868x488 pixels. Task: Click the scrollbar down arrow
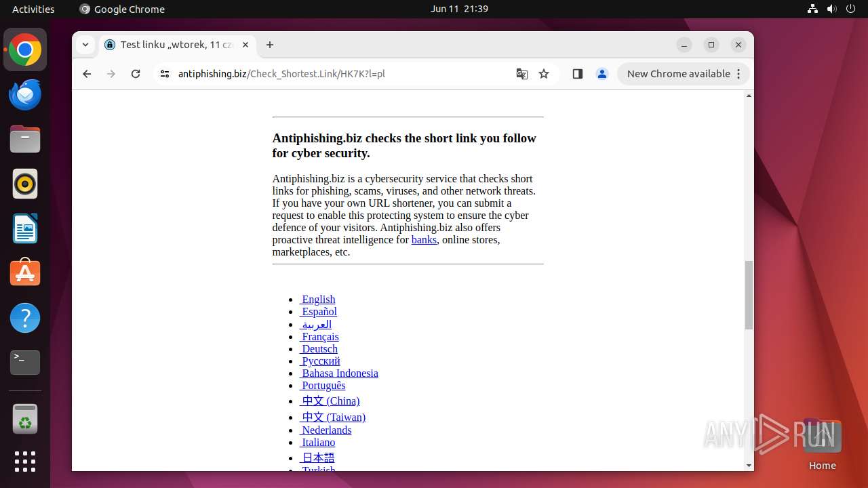(x=749, y=466)
